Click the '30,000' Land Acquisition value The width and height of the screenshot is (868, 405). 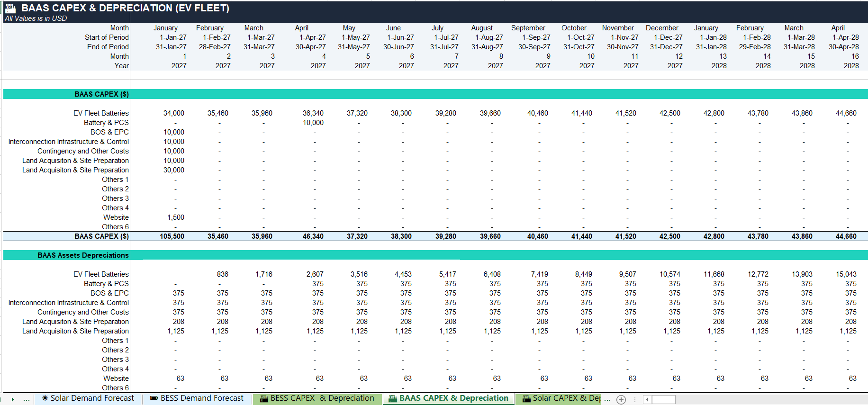coord(174,170)
